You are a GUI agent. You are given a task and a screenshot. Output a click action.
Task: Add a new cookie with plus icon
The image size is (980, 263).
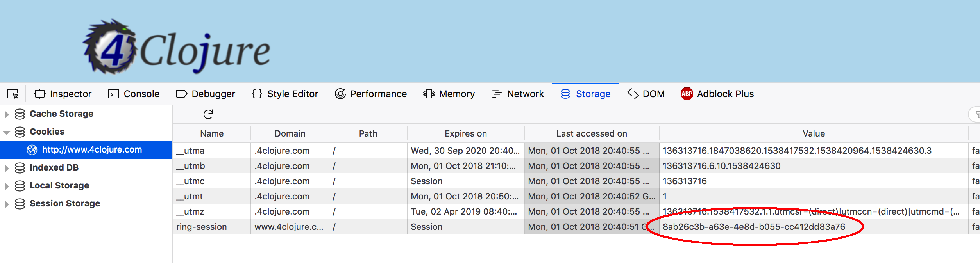(186, 114)
